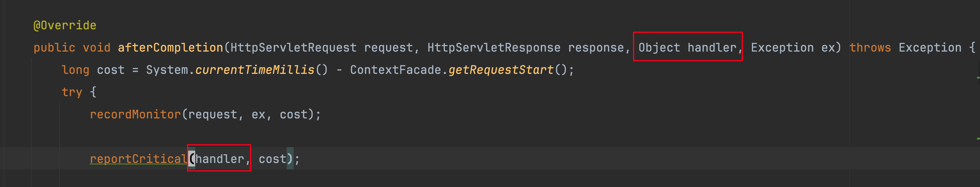Click the try keyword
This screenshot has width=980, height=187.
click(72, 92)
